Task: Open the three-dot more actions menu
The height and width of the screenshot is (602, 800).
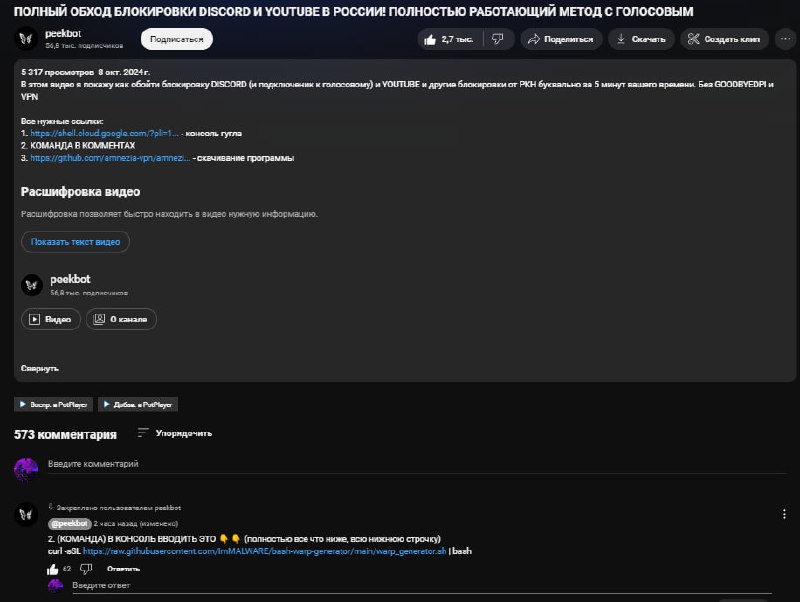Action: [785, 39]
